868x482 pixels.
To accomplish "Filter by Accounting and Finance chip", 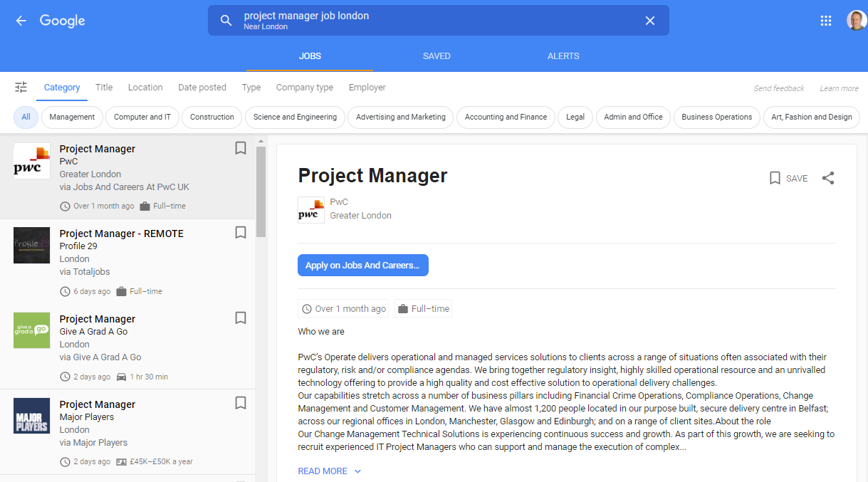I will pos(506,117).
